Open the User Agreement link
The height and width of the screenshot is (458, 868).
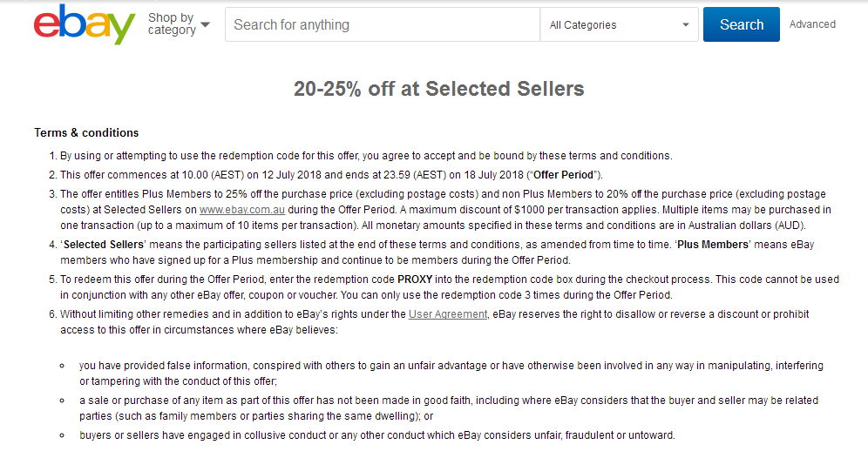[x=448, y=314]
